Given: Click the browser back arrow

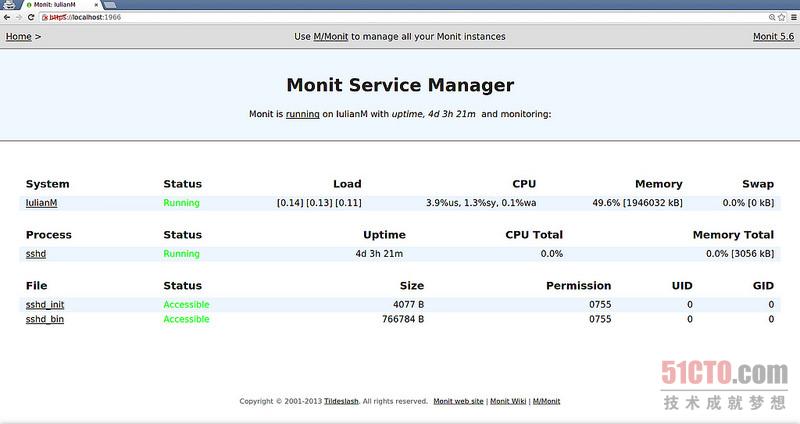Looking at the screenshot, I should coord(7,17).
